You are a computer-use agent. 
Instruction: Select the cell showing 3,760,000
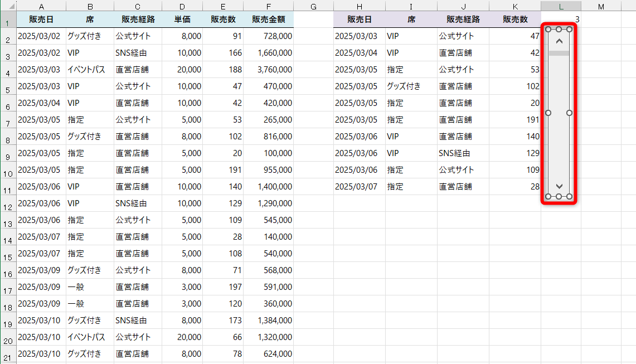pyautogui.click(x=268, y=69)
